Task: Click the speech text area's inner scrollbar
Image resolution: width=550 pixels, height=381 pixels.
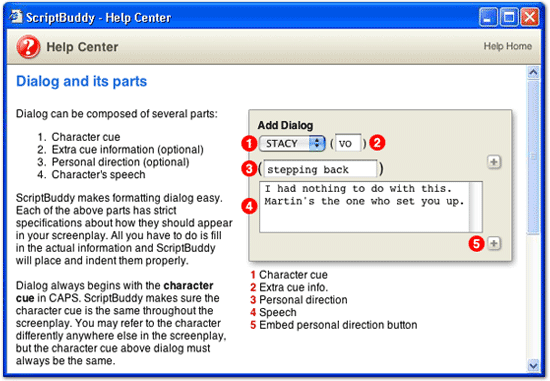Action: coord(476,207)
